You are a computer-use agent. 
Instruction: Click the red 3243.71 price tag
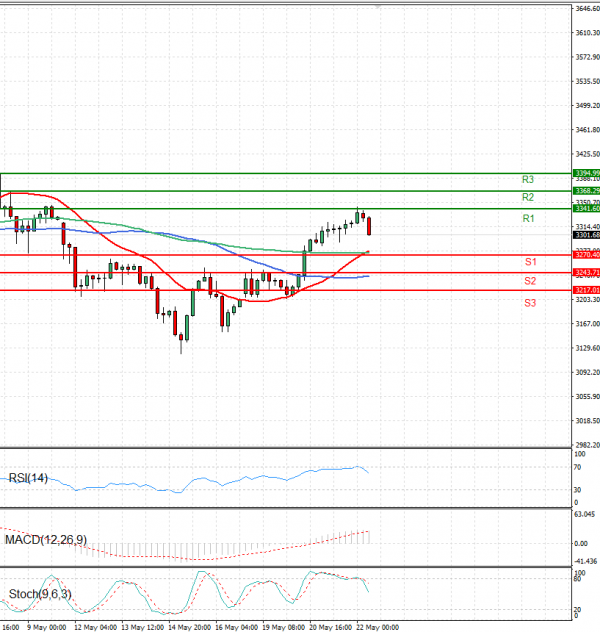coord(585,272)
